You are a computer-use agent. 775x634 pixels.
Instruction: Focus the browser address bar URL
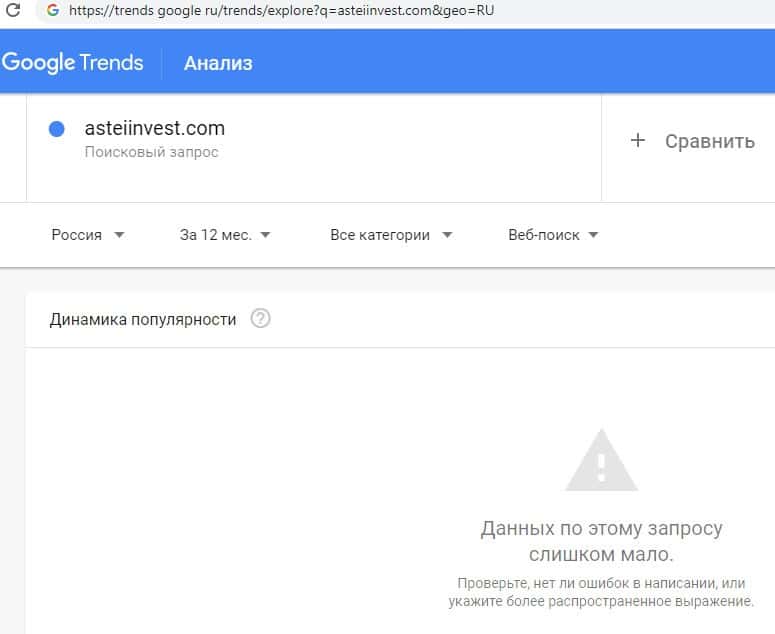tap(281, 12)
